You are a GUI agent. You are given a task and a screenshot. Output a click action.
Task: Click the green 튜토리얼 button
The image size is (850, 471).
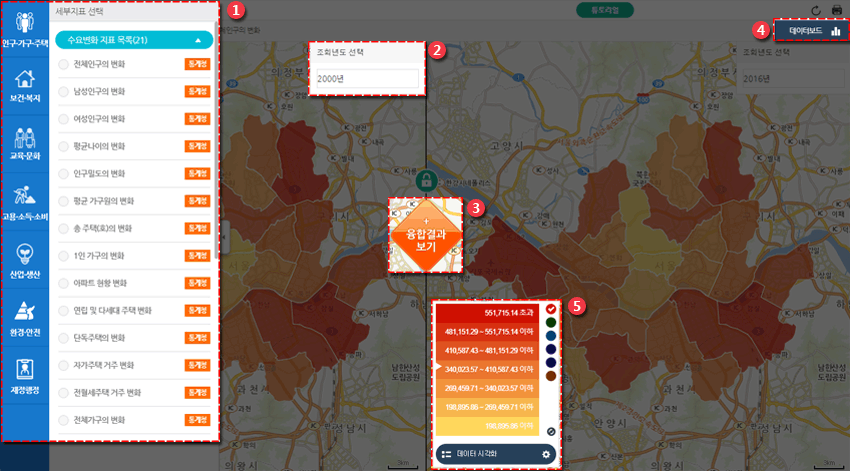point(604,10)
